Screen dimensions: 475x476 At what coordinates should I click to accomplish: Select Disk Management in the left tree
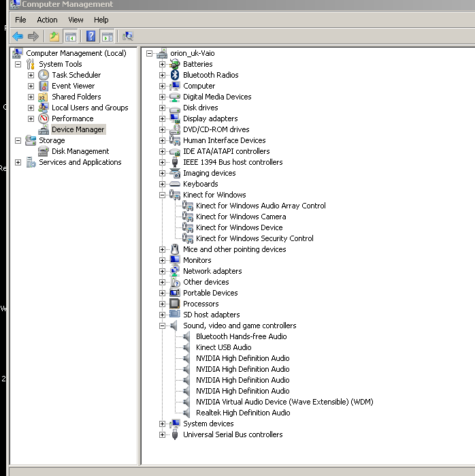click(x=80, y=151)
